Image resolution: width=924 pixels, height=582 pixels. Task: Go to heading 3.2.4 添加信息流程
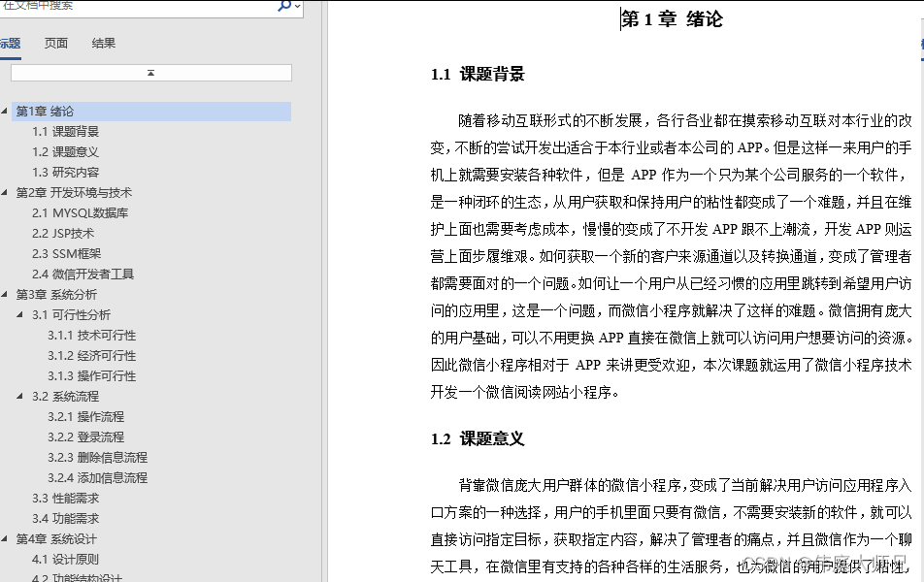pyautogui.click(x=98, y=478)
